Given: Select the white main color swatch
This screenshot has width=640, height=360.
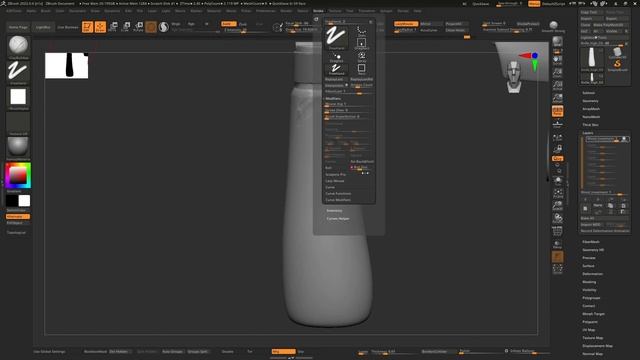Looking at the screenshot, I should tap(24, 201).
